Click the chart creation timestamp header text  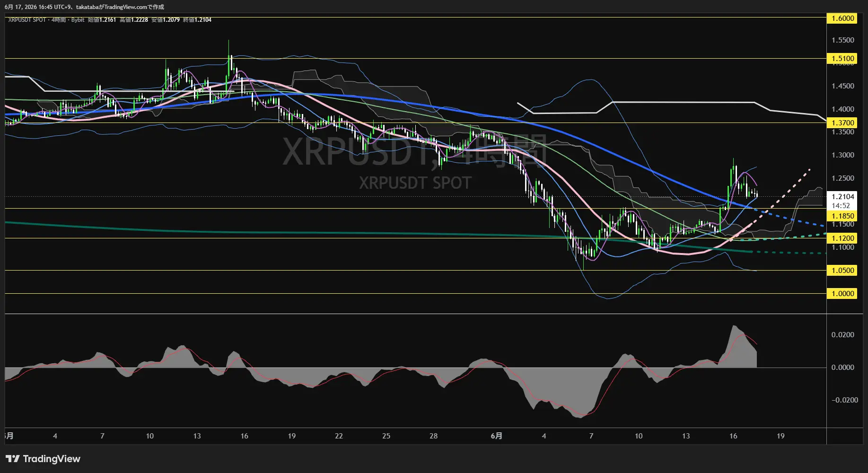[x=85, y=7]
